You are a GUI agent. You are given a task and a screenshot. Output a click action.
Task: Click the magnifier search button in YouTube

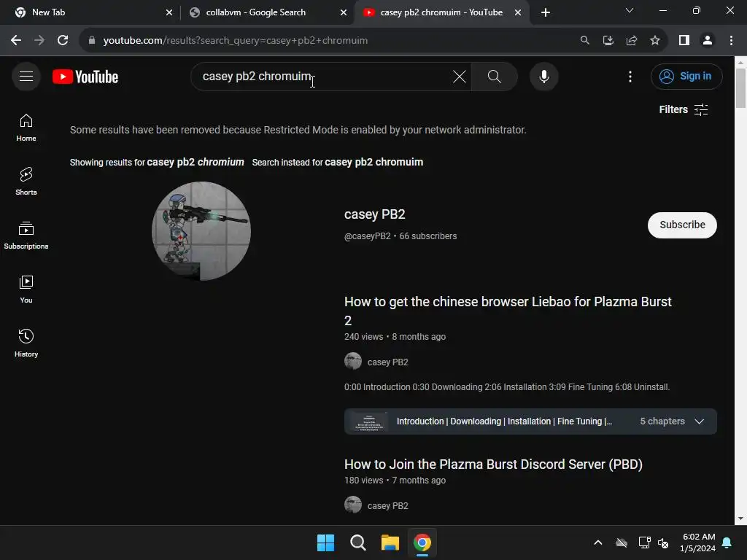point(495,76)
